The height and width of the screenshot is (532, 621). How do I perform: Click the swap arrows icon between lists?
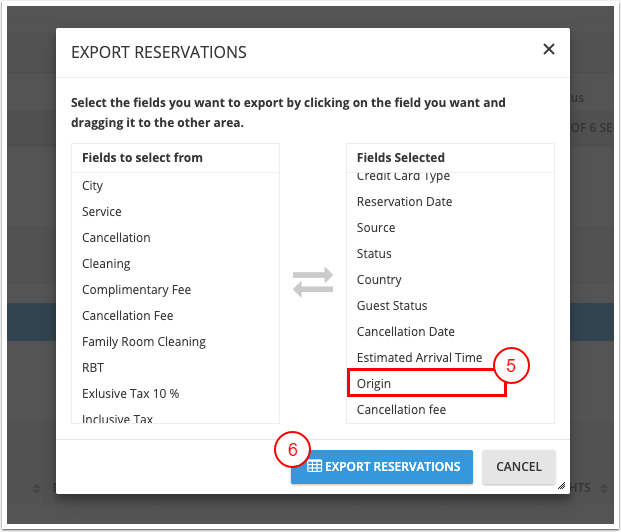coord(312,281)
